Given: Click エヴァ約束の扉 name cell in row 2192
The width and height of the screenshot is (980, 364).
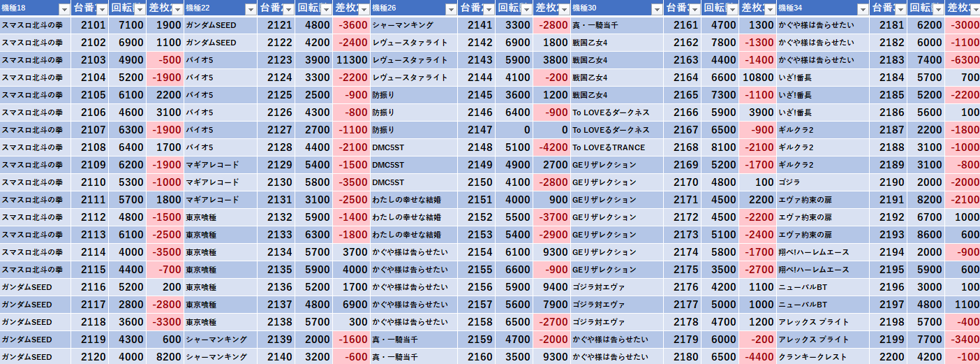Looking at the screenshot, I should [x=823, y=217].
